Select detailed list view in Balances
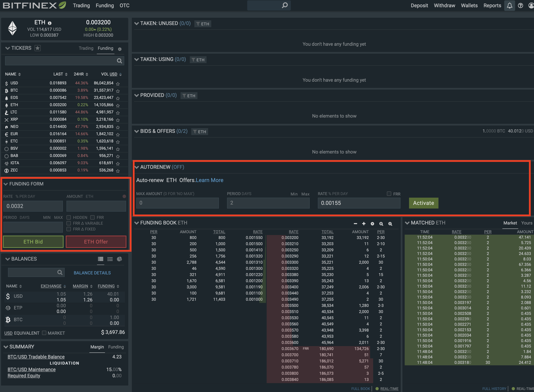 coord(101,259)
